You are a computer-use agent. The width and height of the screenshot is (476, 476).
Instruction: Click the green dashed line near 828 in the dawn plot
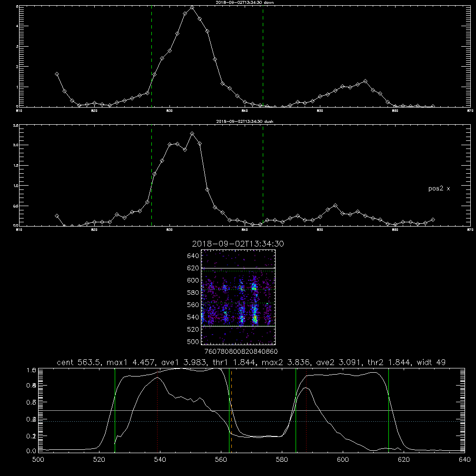(151, 58)
